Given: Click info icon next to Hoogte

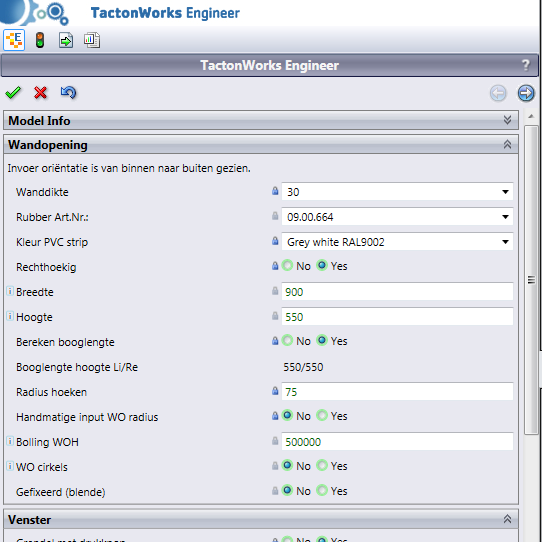Looking at the screenshot, I should click(x=10, y=316).
